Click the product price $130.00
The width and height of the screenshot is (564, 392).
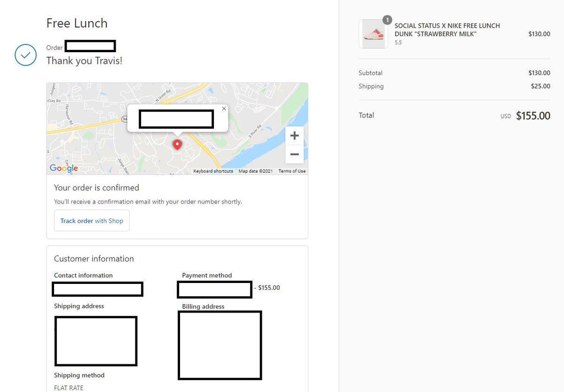coord(539,34)
